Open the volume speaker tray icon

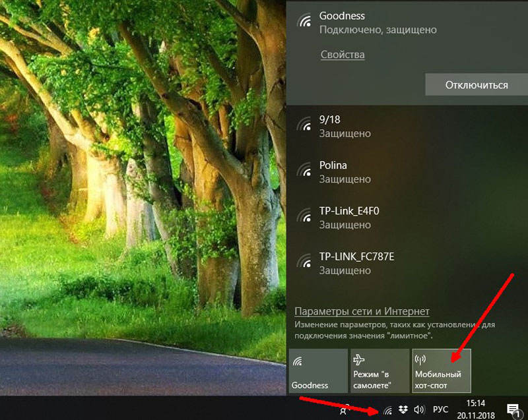click(x=420, y=409)
